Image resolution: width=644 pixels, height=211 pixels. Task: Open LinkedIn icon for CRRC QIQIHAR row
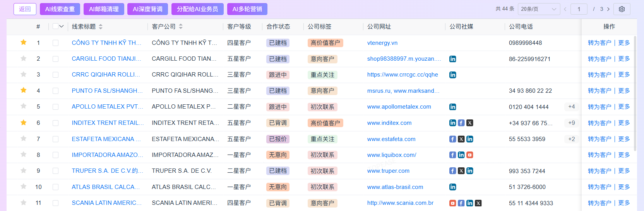point(452,75)
